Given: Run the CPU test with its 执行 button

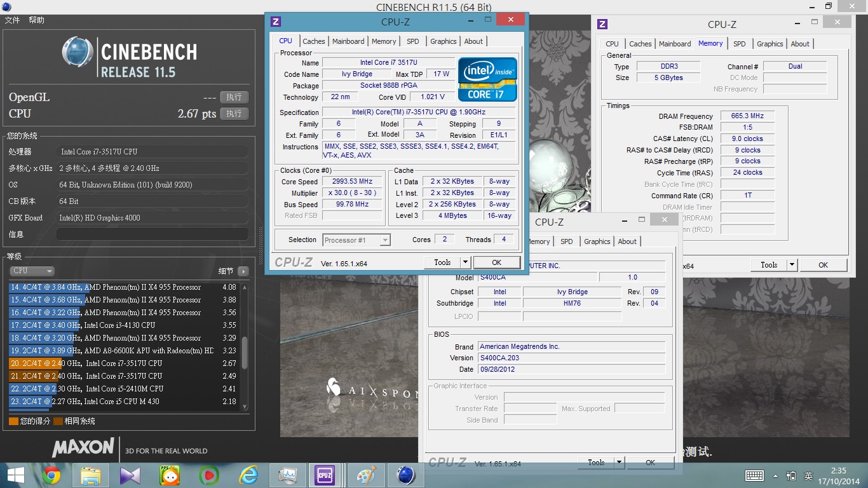Looking at the screenshot, I should pos(234,114).
